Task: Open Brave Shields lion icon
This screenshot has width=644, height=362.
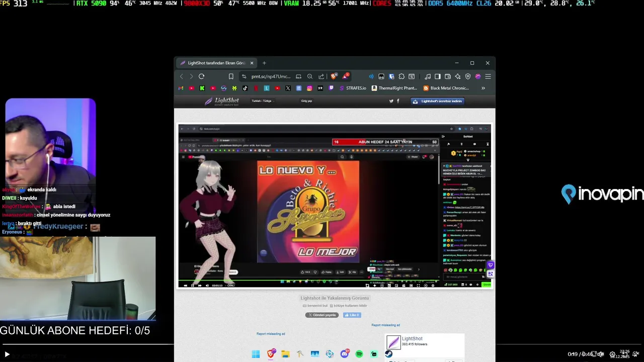Action: (x=334, y=76)
